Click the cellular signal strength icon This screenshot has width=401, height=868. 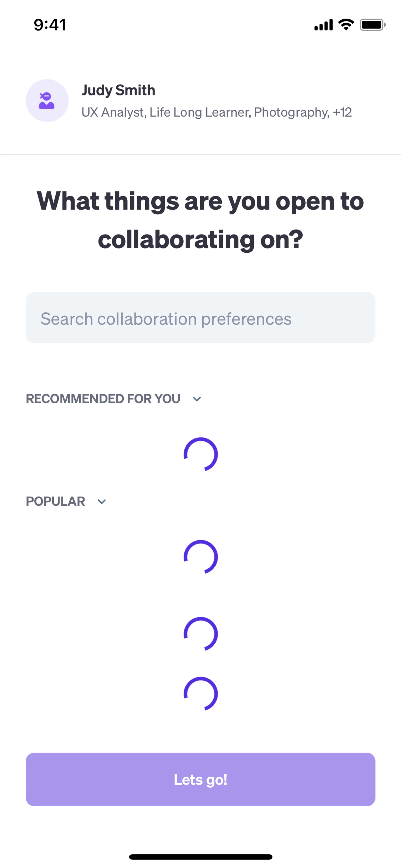click(x=323, y=25)
